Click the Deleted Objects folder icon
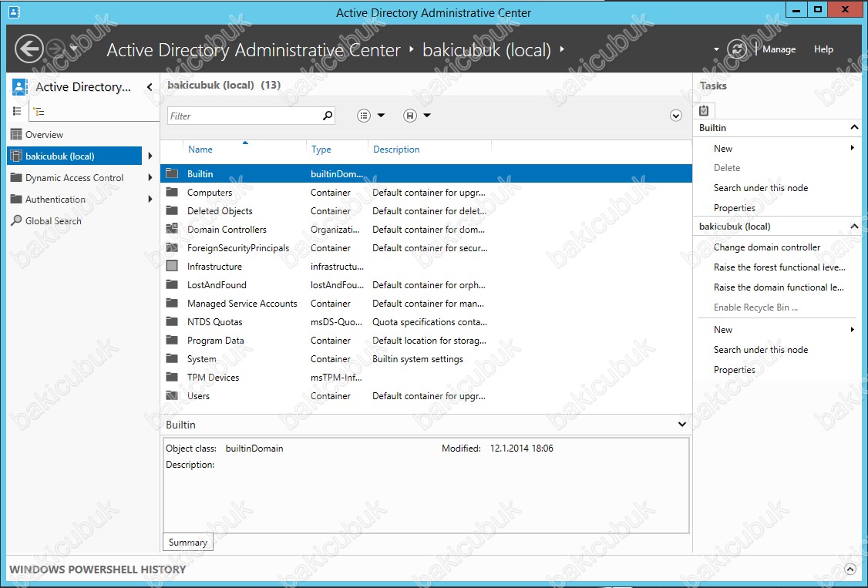 172,210
